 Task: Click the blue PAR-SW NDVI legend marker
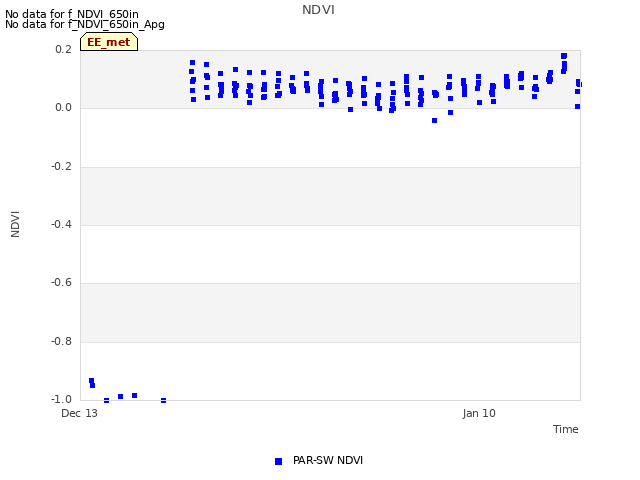coord(278,461)
